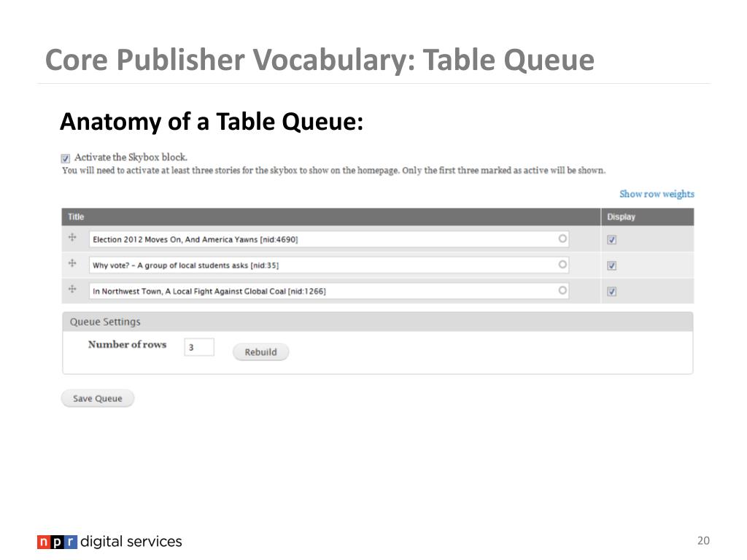Click the Title column header
Viewport: 747px width, 560px height.
point(76,217)
